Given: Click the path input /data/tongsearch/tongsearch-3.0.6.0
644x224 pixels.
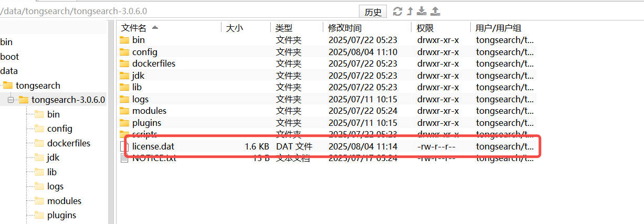Looking at the screenshot, I should click(x=178, y=11).
